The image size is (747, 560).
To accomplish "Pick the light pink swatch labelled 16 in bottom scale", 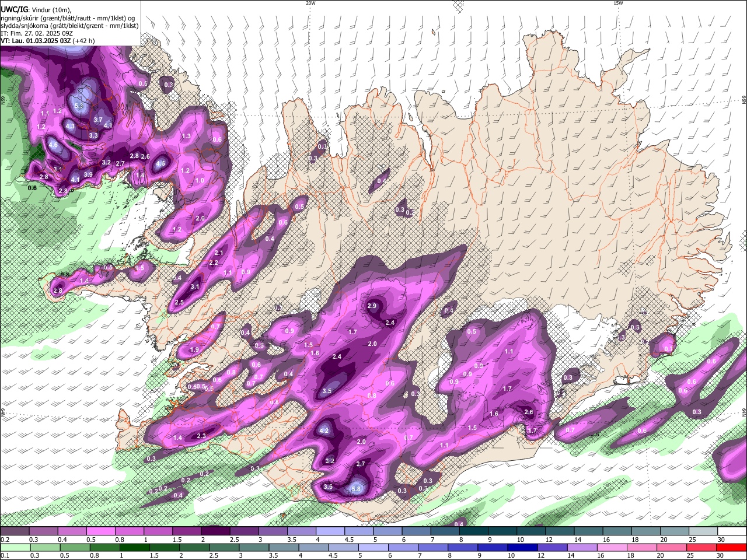I will coord(612,548).
